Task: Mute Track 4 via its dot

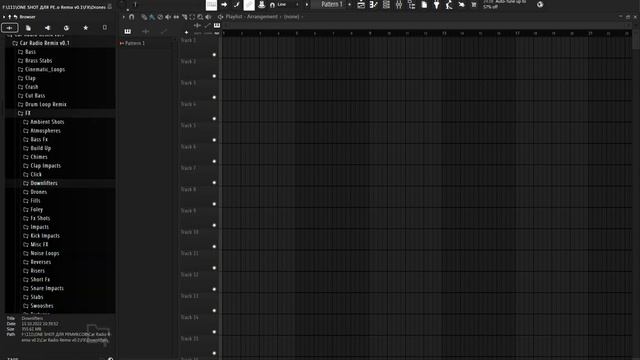Action: 214,119
